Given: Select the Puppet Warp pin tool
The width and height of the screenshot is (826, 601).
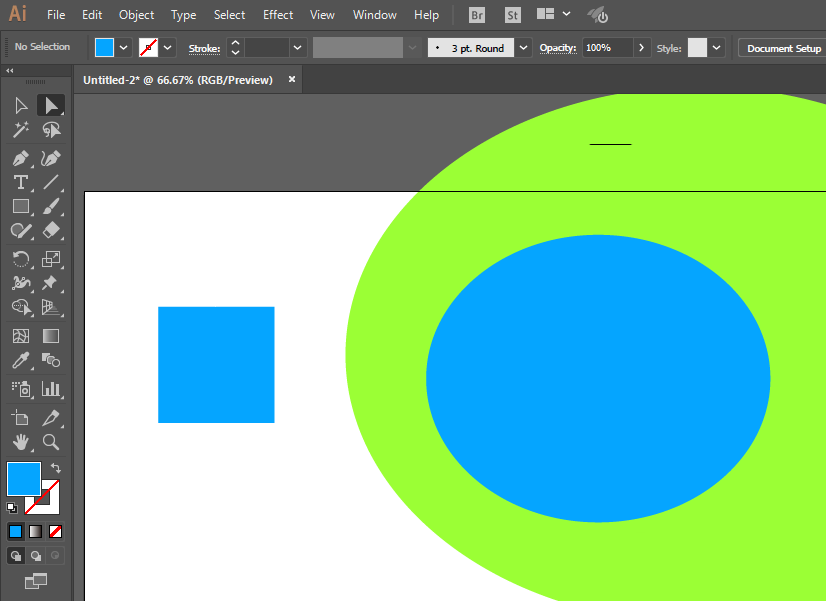Looking at the screenshot, I should [x=51, y=283].
